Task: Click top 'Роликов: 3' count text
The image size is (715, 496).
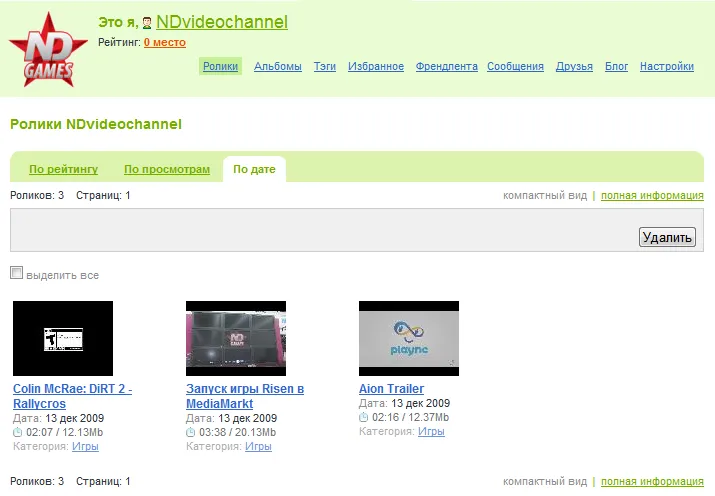Action: pyautogui.click(x=37, y=196)
